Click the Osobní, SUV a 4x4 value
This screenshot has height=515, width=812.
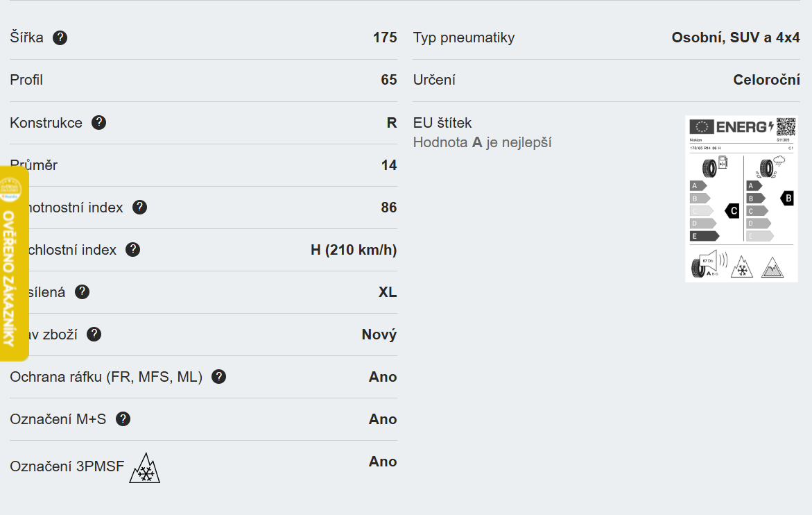[x=735, y=37]
